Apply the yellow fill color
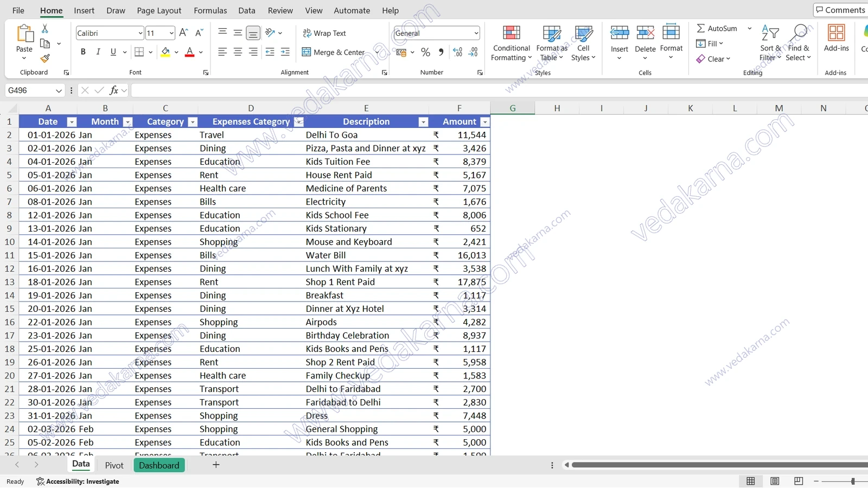The width and height of the screenshot is (868, 488). [165, 52]
